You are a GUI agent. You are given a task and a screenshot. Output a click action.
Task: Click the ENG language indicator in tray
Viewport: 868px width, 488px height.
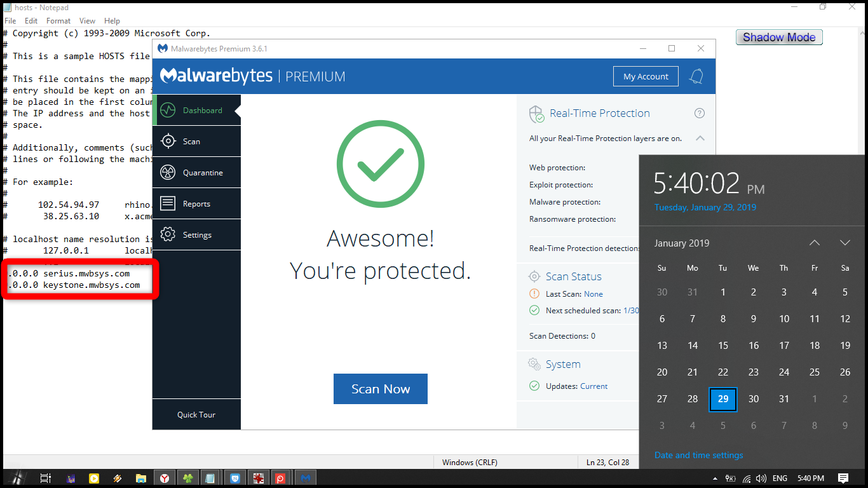tap(780, 478)
